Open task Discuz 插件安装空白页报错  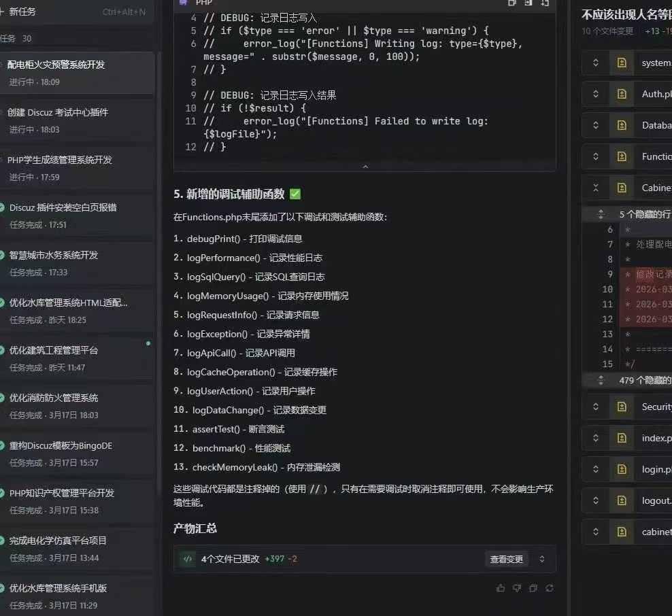coord(77,216)
